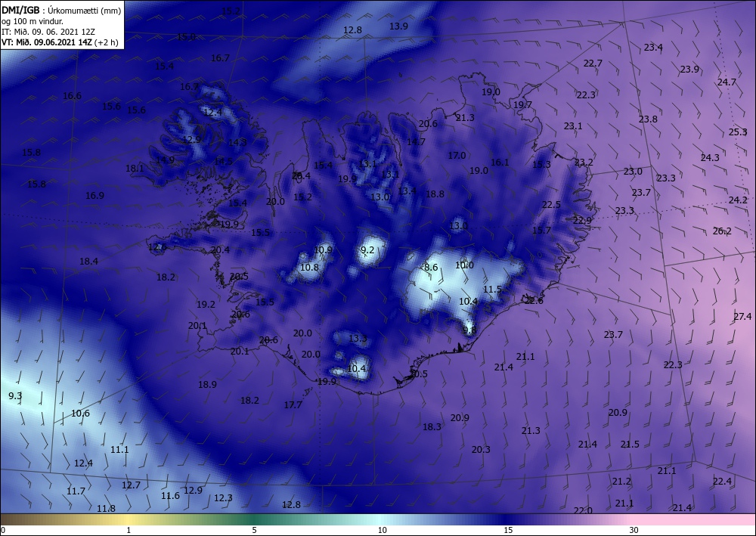Click the map value 26.2
The image size is (756, 536).
click(722, 231)
